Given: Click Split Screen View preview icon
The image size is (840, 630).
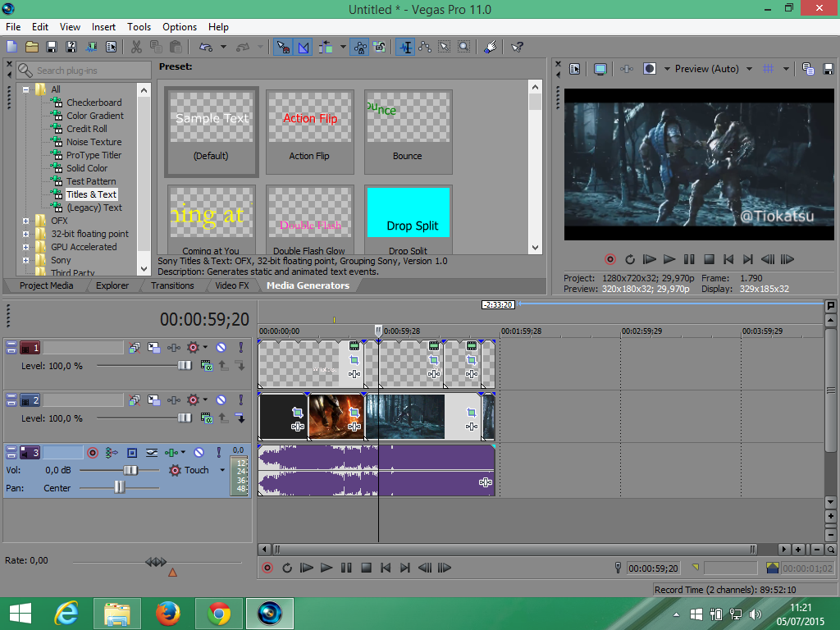Looking at the screenshot, I should [x=650, y=69].
